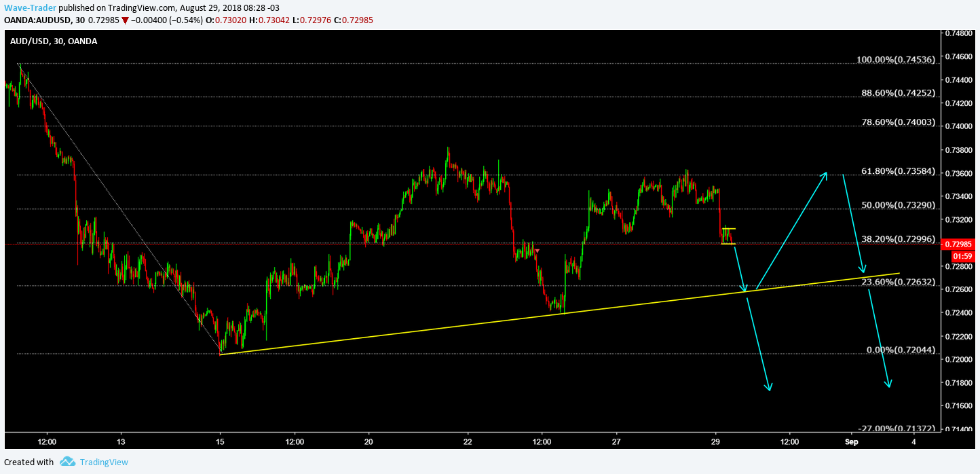980x474 pixels.
Task: Click the 61.80%(0.73584) Fibonacci label
Action: coord(897,171)
